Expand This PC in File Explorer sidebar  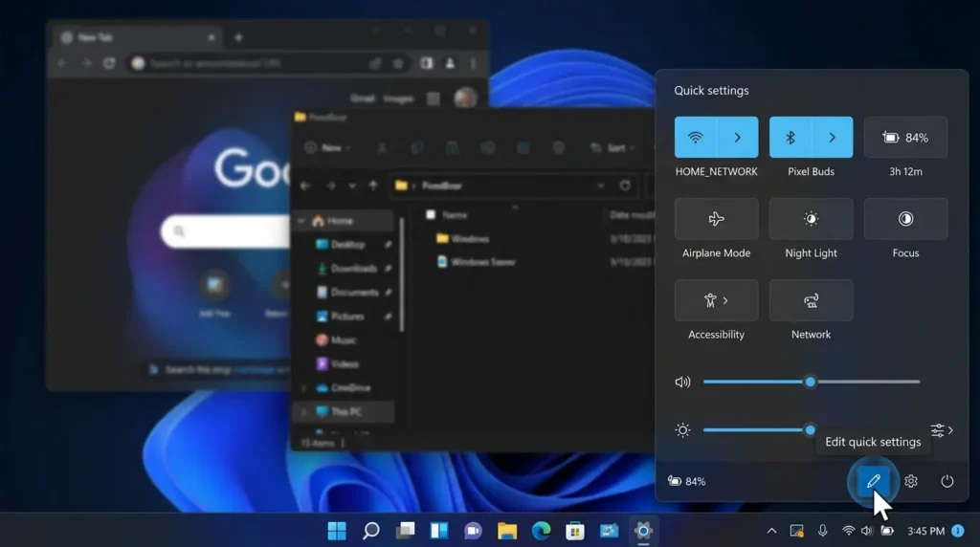pos(303,412)
